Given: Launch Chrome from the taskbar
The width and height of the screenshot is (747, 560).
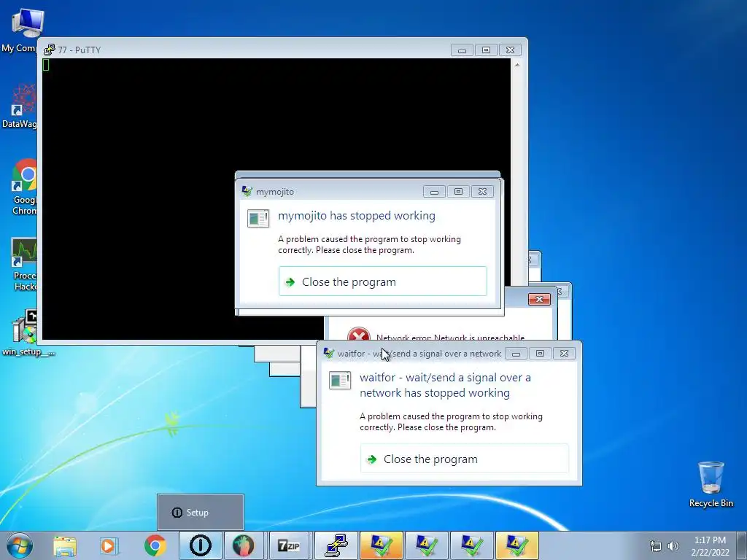Looking at the screenshot, I should click(x=155, y=545).
